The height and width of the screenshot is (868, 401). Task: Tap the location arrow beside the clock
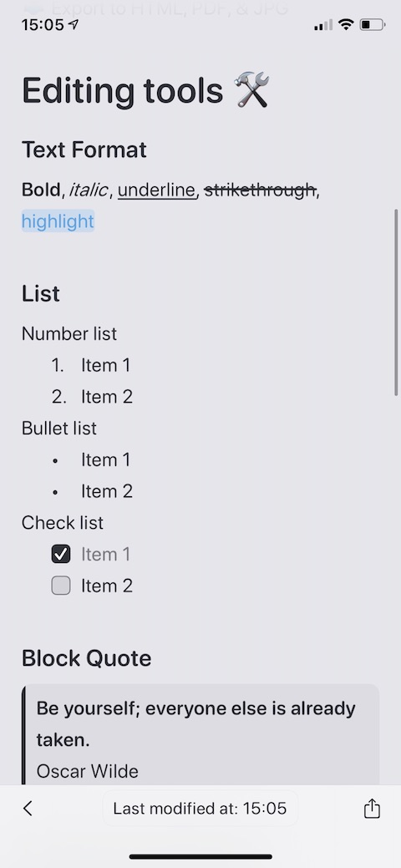(74, 24)
